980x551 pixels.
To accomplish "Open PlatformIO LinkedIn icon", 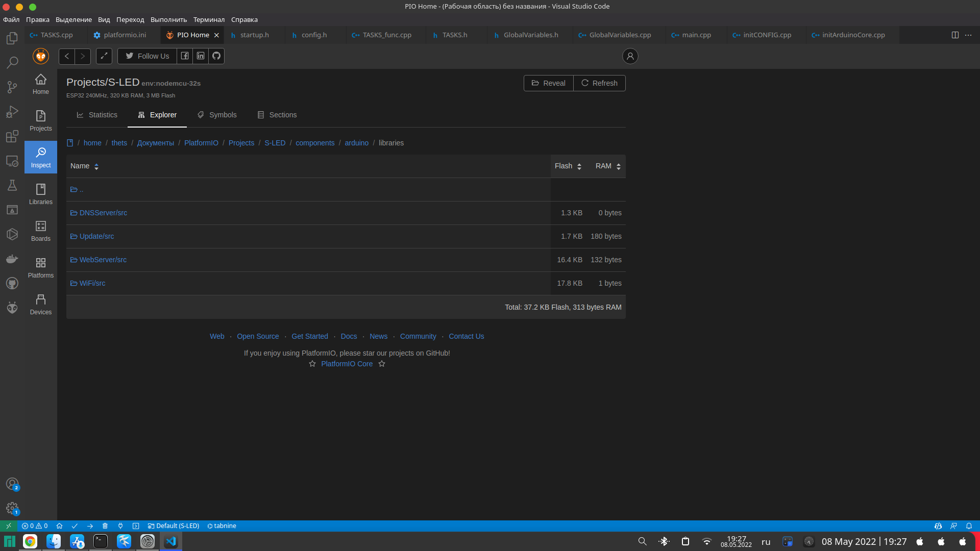I will 201,56.
